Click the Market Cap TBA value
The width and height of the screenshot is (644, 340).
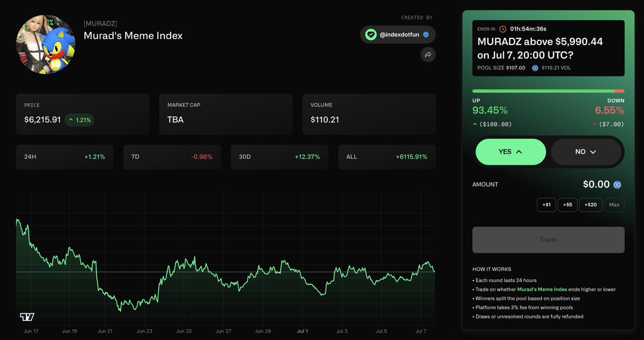[175, 120]
